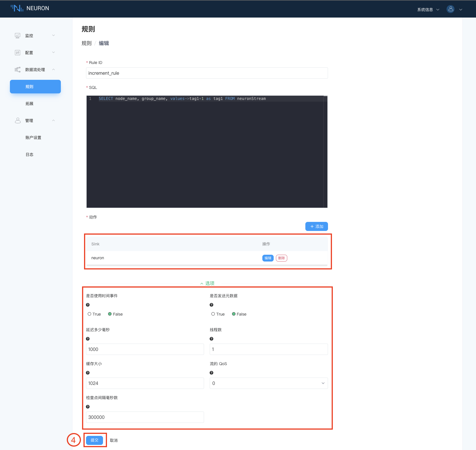
Task: Click the 管理 person icon
Action: (x=18, y=121)
